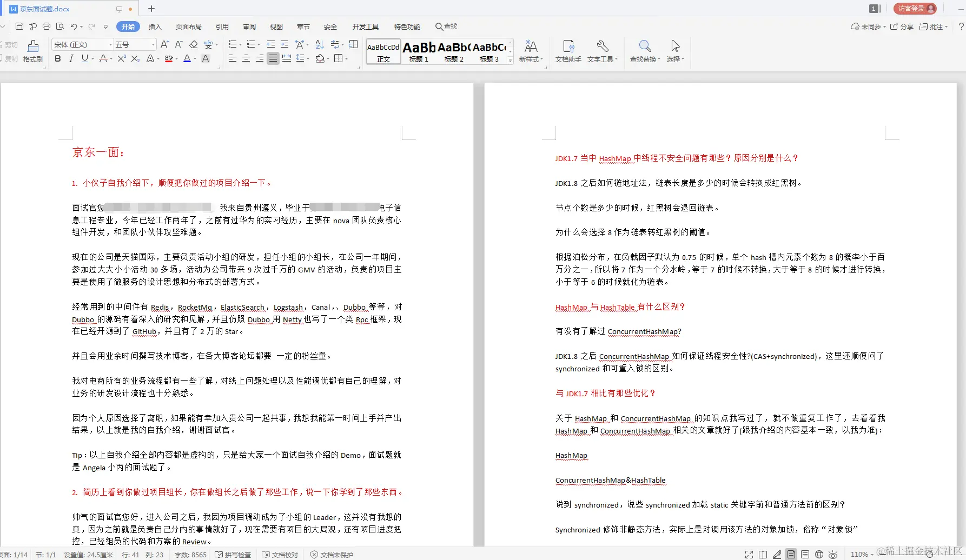The image size is (966, 560).
Task: Toggle justified alignment
Action: (x=273, y=58)
